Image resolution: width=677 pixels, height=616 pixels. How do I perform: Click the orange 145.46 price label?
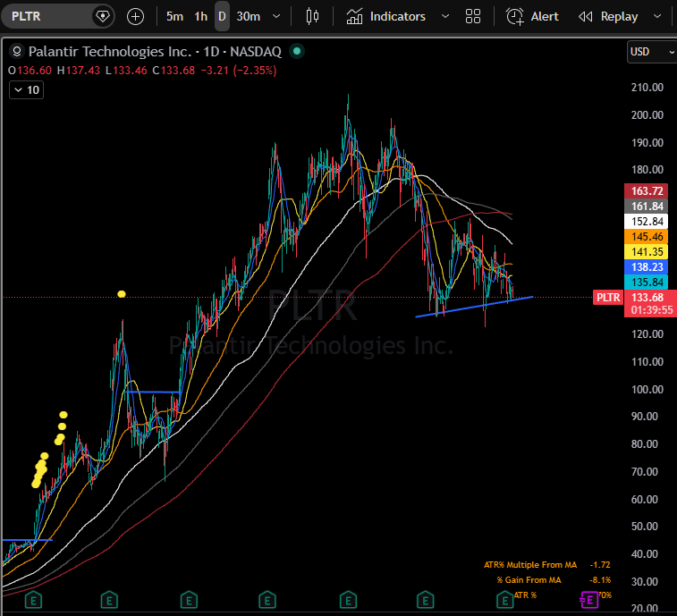647,237
